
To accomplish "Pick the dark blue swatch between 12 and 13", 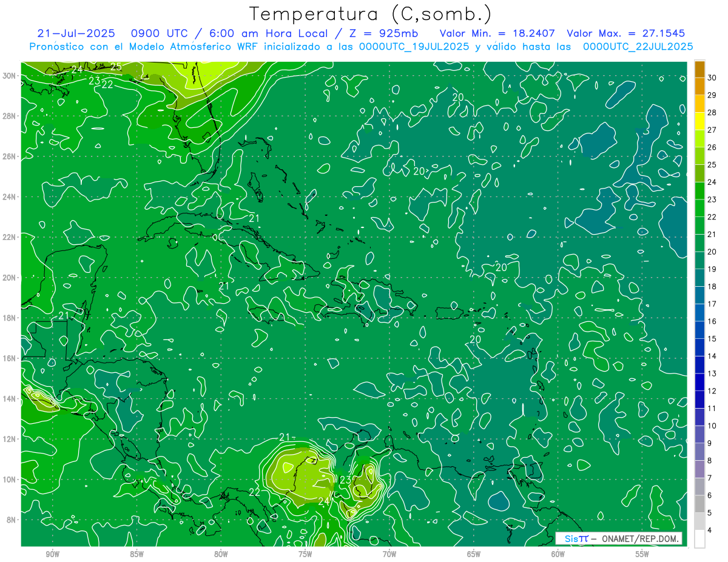I will click(x=699, y=383).
